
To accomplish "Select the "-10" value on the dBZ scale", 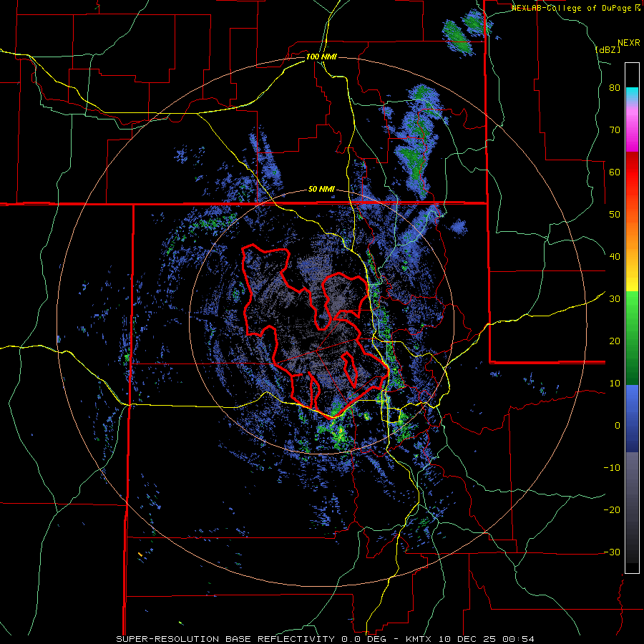I will [x=612, y=467].
